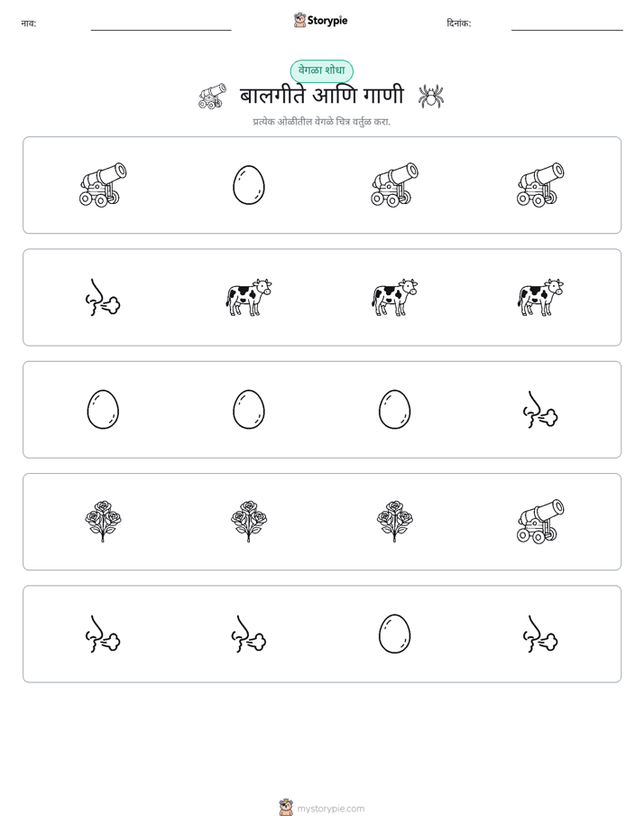Click the small cannon icon beside the title
This screenshot has height=834, width=644.
212,97
